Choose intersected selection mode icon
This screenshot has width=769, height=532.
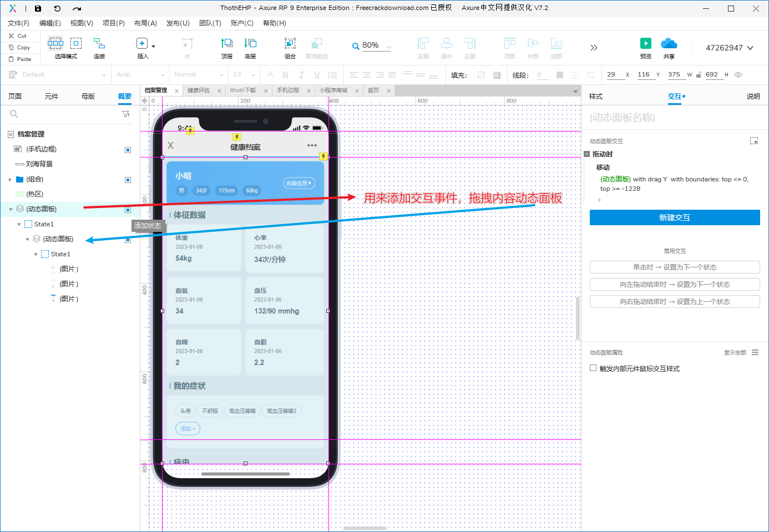pyautogui.click(x=55, y=43)
